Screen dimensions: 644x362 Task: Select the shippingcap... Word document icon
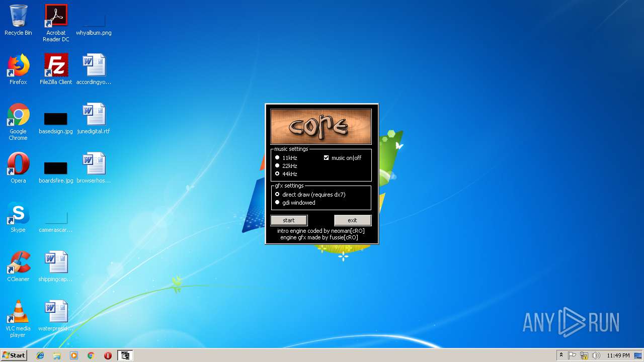click(56, 266)
